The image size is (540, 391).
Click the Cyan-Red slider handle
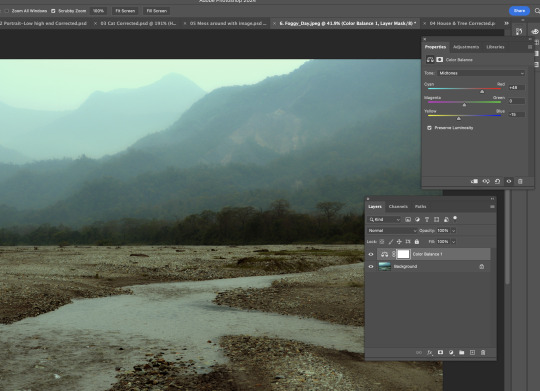[482, 91]
